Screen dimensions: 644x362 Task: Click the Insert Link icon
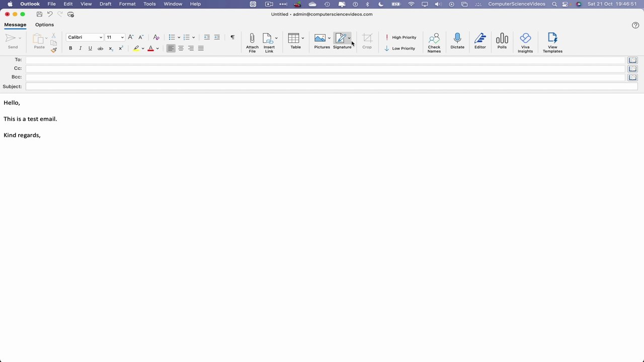pyautogui.click(x=268, y=38)
